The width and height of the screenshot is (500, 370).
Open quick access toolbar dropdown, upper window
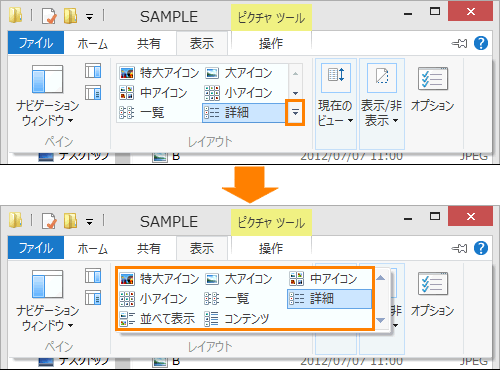[x=89, y=16]
